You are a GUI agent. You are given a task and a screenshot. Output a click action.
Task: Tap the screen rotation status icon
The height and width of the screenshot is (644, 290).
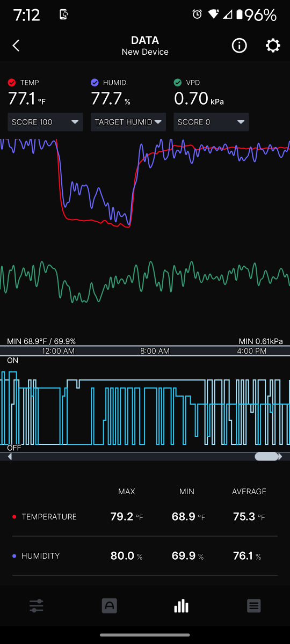(x=63, y=15)
